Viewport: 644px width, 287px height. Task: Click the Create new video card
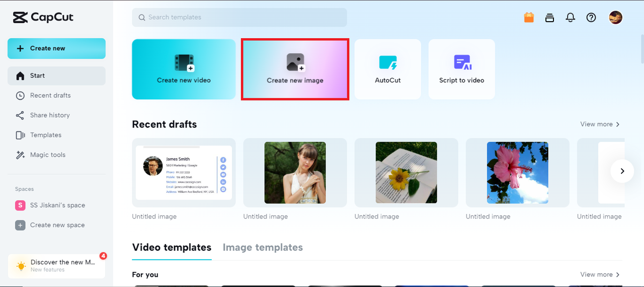[x=184, y=69]
